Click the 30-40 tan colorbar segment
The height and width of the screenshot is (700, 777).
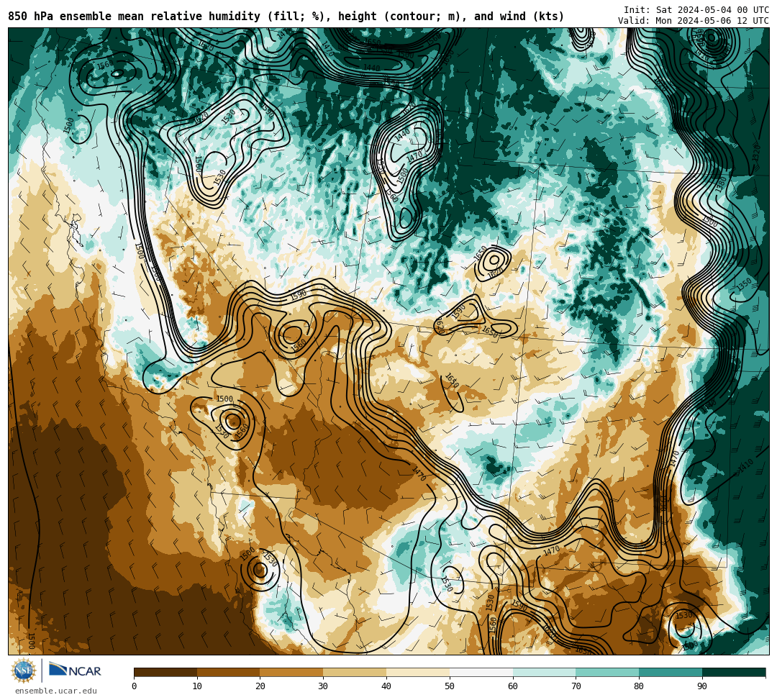coord(355,672)
